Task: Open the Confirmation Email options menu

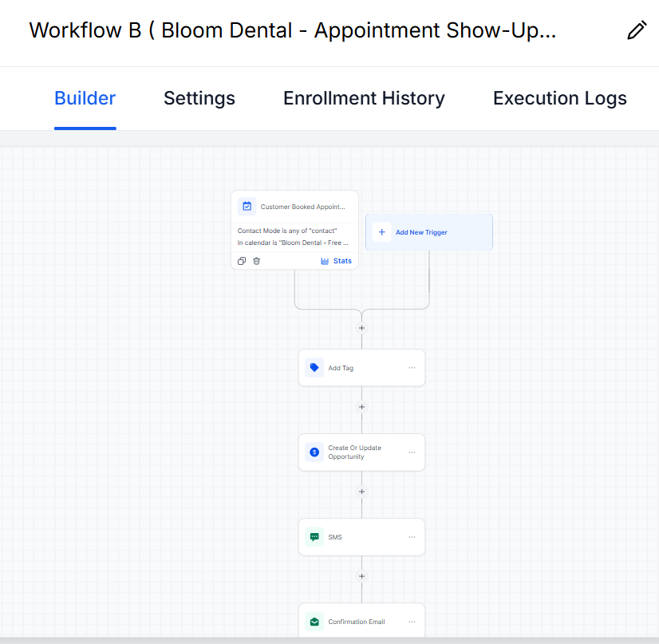Action: click(412, 622)
